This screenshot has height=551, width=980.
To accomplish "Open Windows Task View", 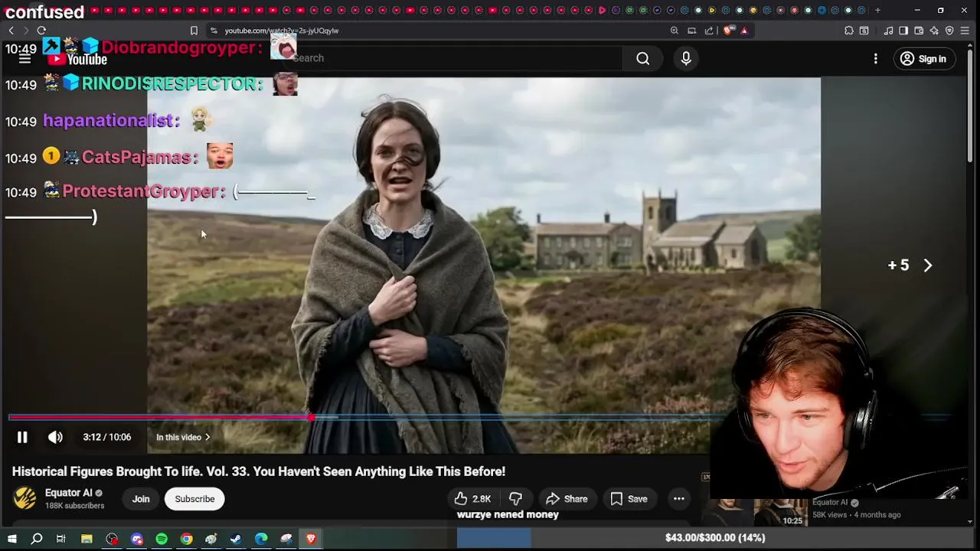I will tap(60, 539).
